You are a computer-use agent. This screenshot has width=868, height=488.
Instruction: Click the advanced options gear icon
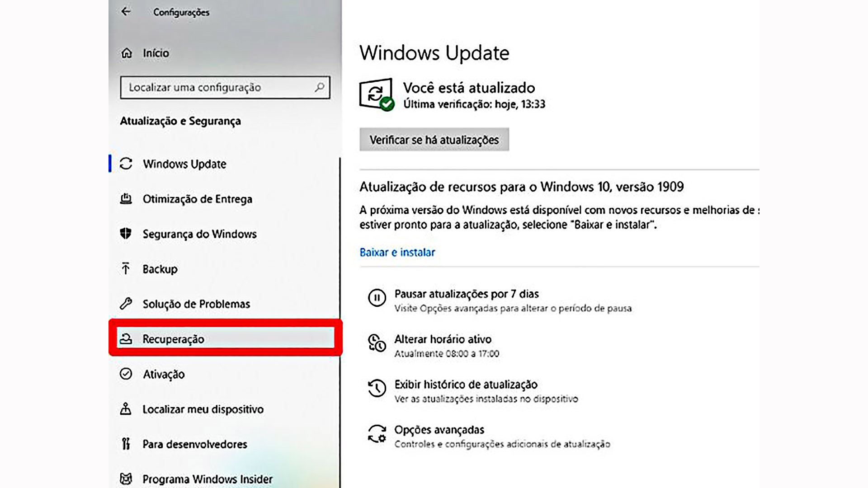pyautogui.click(x=377, y=433)
